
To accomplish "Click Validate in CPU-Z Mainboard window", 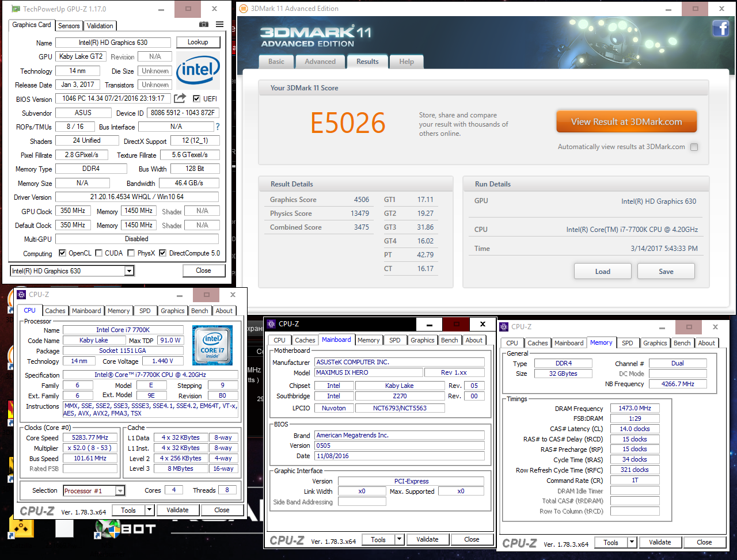I will 427,540.
